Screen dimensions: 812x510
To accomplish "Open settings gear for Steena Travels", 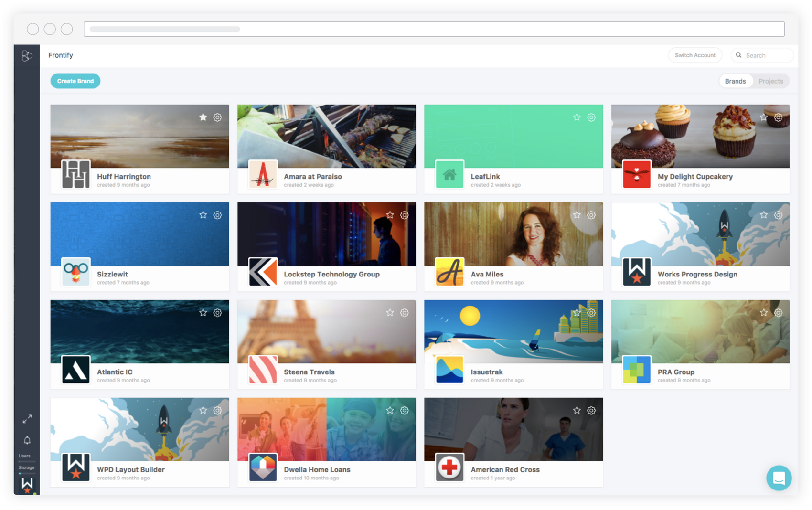I will click(x=405, y=313).
